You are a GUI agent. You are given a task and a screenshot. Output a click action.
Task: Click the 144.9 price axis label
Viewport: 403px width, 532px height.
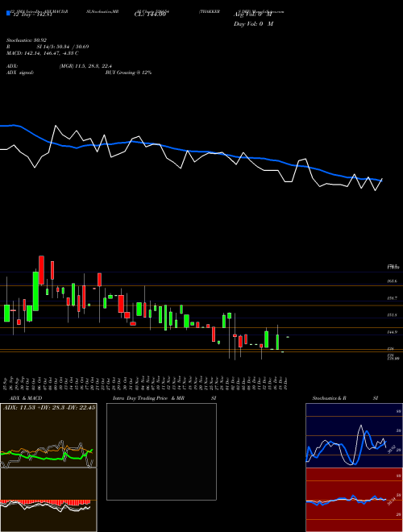click(x=392, y=332)
